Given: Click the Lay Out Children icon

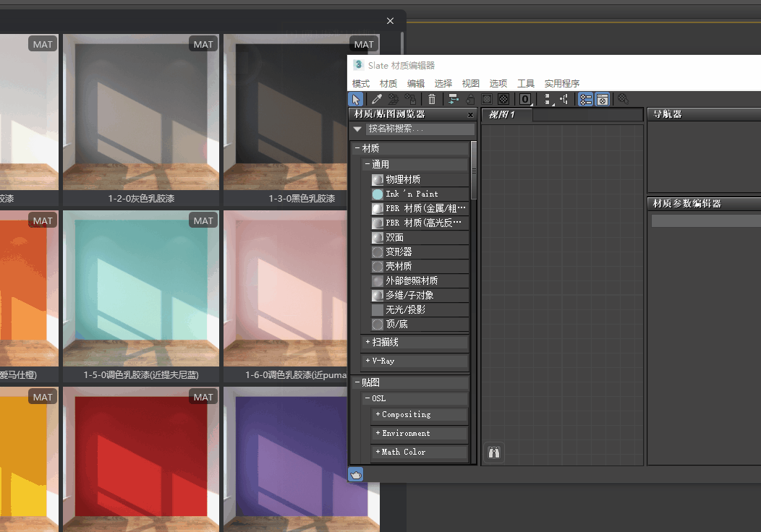Looking at the screenshot, I should (564, 99).
